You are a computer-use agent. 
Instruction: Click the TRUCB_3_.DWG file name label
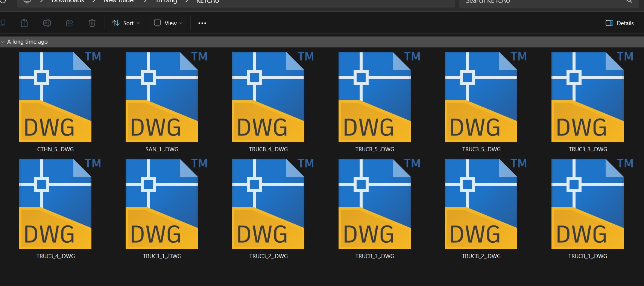pyautogui.click(x=375, y=256)
